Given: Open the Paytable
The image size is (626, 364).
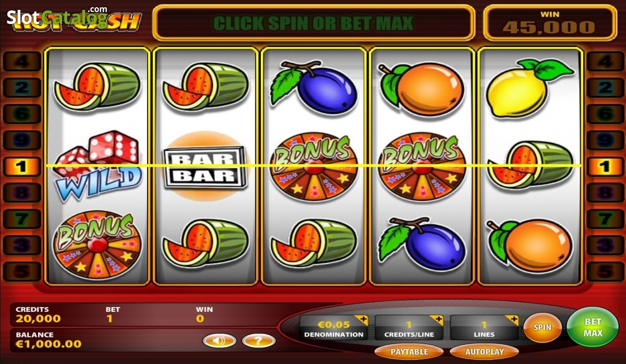Looking at the screenshot, I should pos(410,352).
